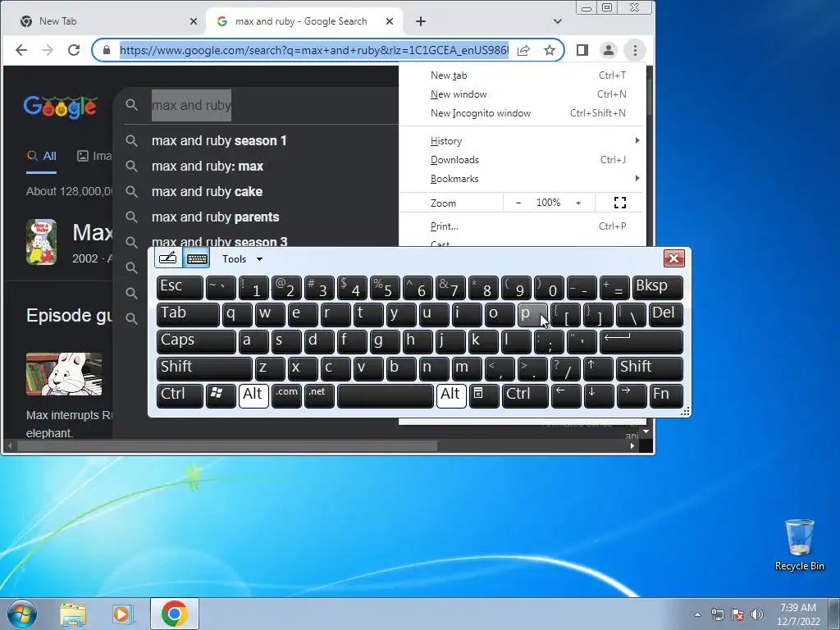Open the episode thumbnail with Max
Image resolution: width=840 pixels, height=630 pixels.
[64, 374]
